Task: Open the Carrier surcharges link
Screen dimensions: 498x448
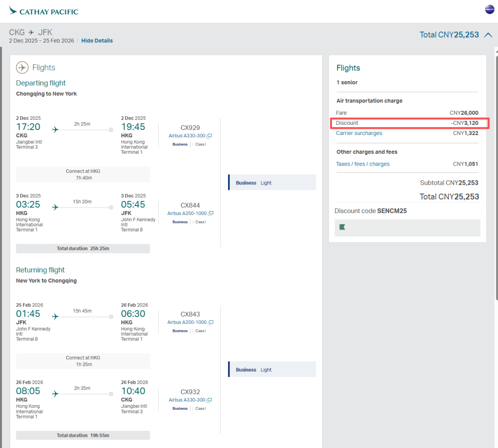Action: pos(359,133)
